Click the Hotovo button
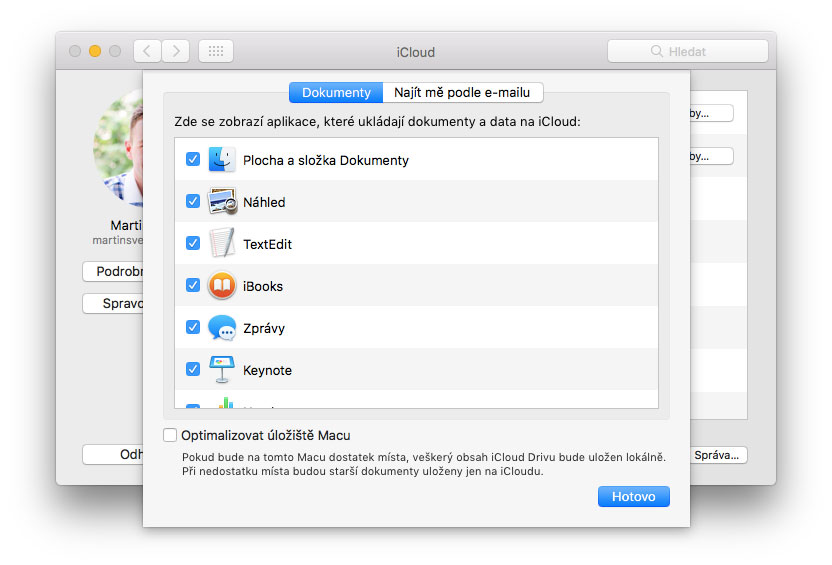 [x=634, y=497]
